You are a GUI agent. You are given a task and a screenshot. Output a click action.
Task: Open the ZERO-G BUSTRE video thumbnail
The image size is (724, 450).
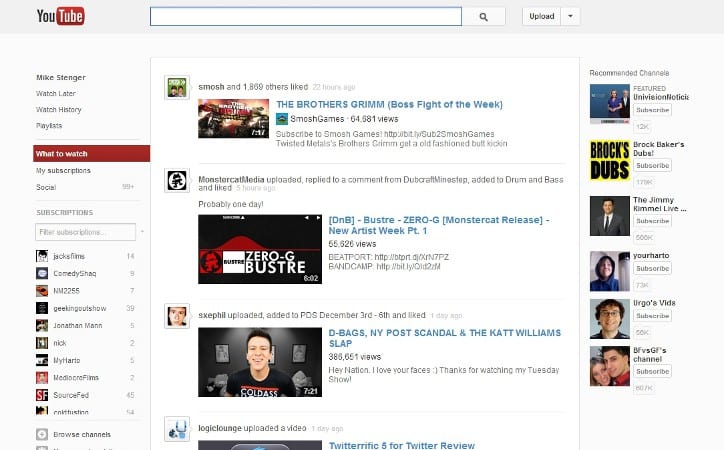click(x=260, y=249)
